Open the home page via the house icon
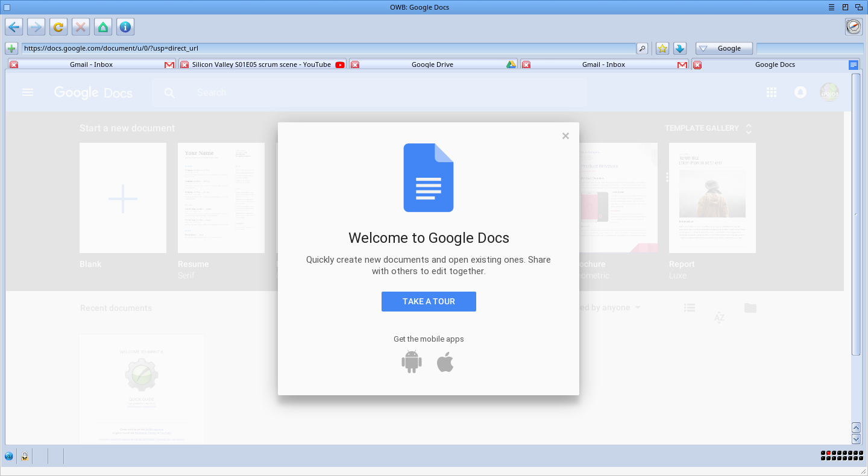The image size is (868, 476). (x=103, y=27)
